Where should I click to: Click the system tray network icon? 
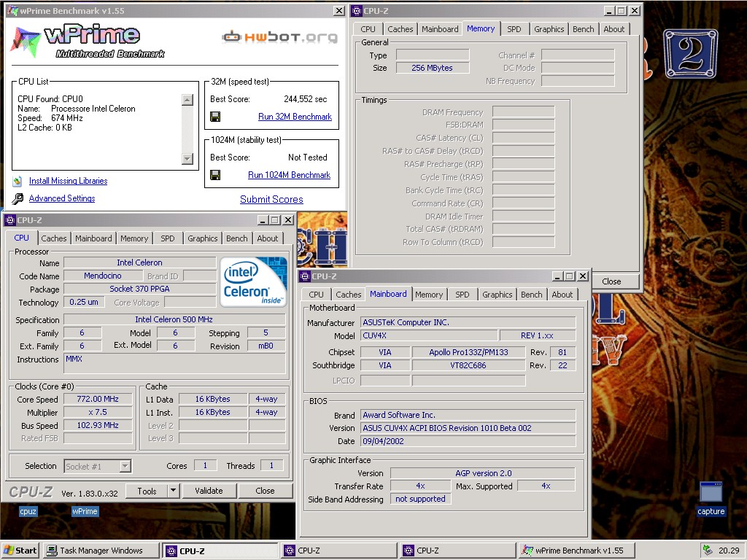(x=708, y=551)
